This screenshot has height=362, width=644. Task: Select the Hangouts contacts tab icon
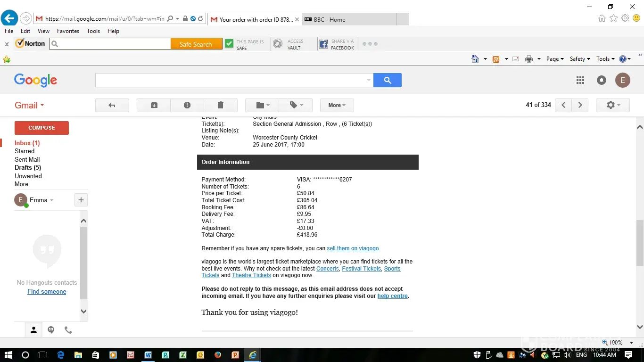(33, 330)
